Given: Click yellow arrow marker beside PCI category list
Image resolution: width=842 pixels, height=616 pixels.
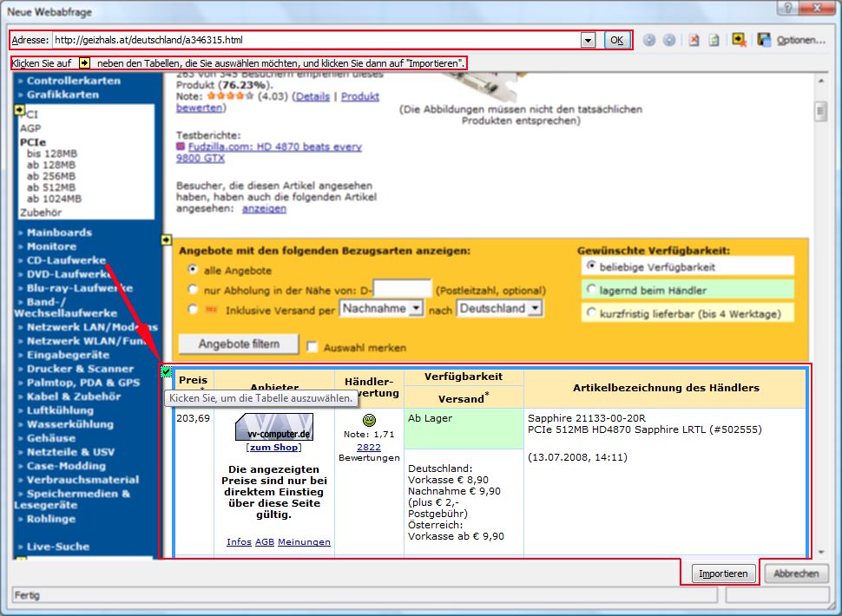Looking at the screenshot, I should coord(19,110).
